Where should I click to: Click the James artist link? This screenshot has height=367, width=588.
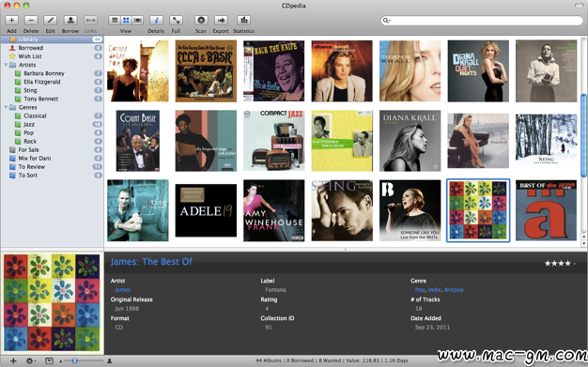click(123, 290)
